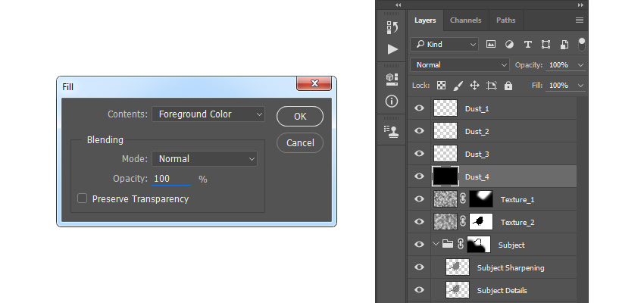This screenshot has width=644, height=303.
Task: Hide the Subject group
Action: (x=419, y=244)
